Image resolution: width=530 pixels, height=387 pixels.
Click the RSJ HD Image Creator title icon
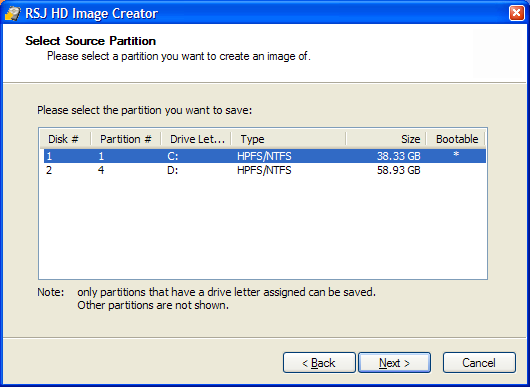[x=13, y=14]
